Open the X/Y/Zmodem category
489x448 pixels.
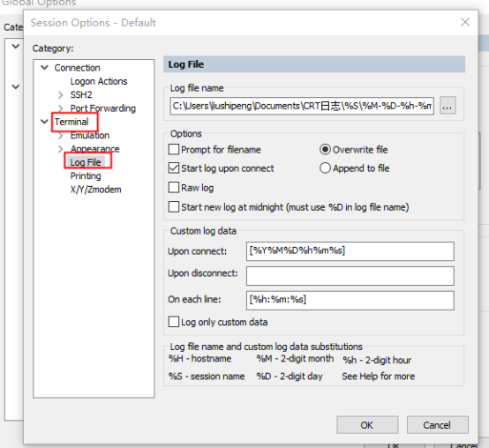click(x=95, y=190)
